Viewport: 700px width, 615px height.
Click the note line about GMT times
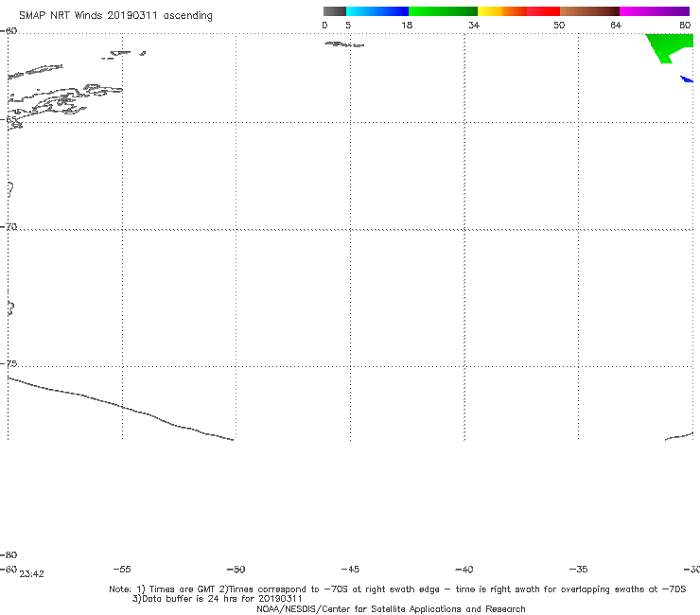coord(397,589)
